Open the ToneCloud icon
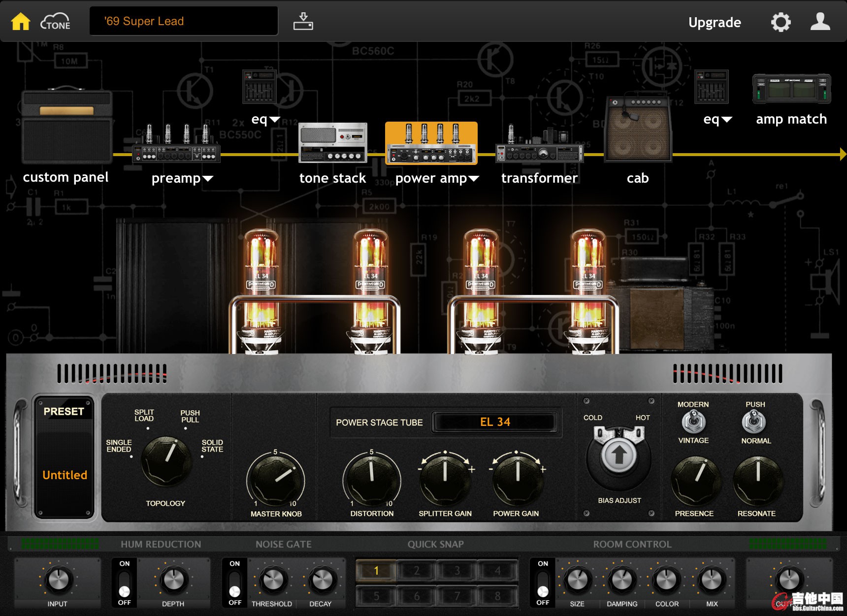Image resolution: width=847 pixels, height=616 pixels. 55,22
